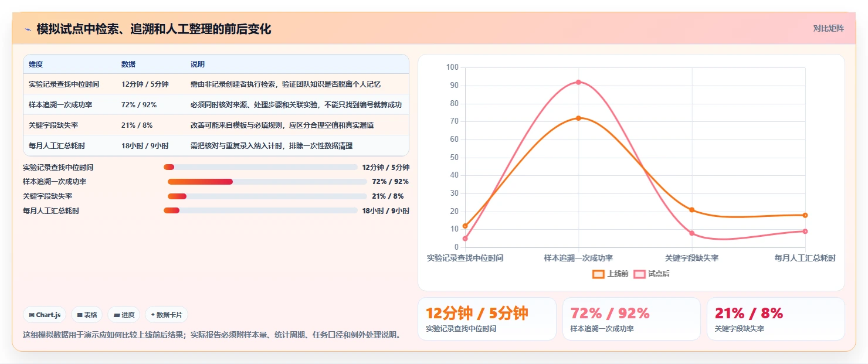Select the table cell reading 21% / 8%
Viewport: 868px width, 364px height.
pos(137,125)
